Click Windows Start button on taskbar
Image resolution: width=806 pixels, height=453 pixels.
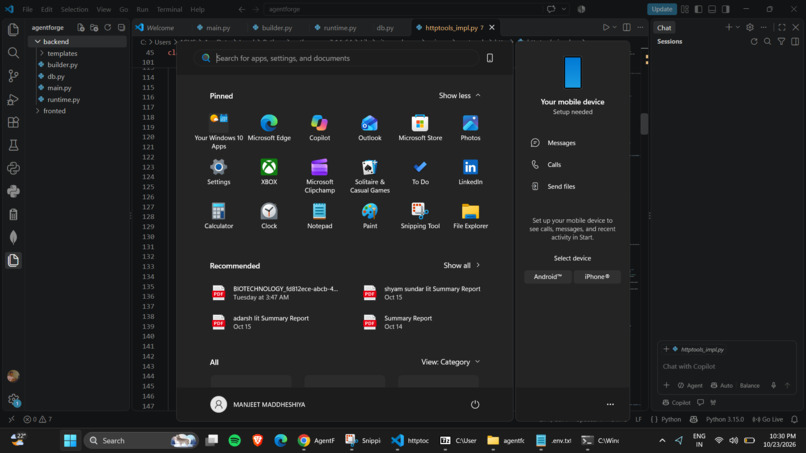pyautogui.click(x=70, y=441)
